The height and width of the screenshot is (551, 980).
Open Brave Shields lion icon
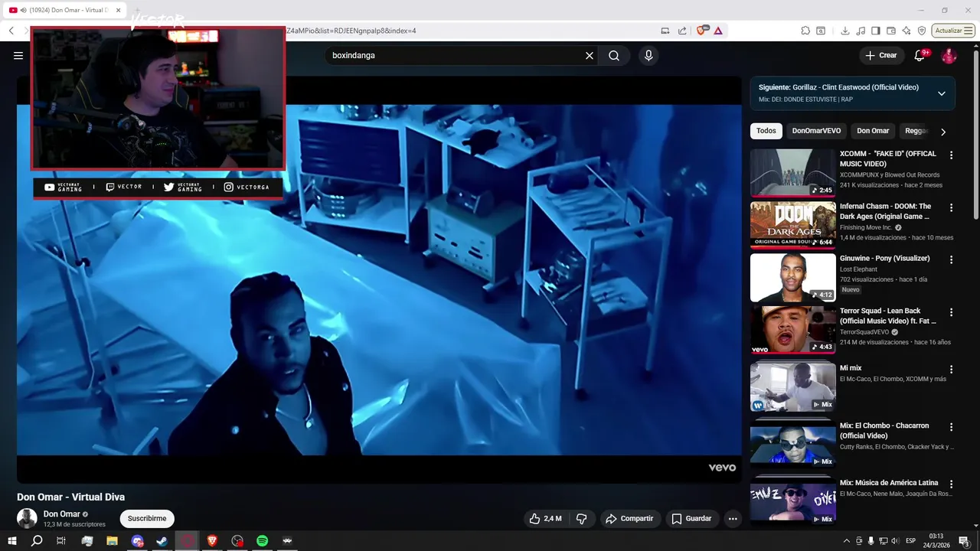click(x=701, y=31)
